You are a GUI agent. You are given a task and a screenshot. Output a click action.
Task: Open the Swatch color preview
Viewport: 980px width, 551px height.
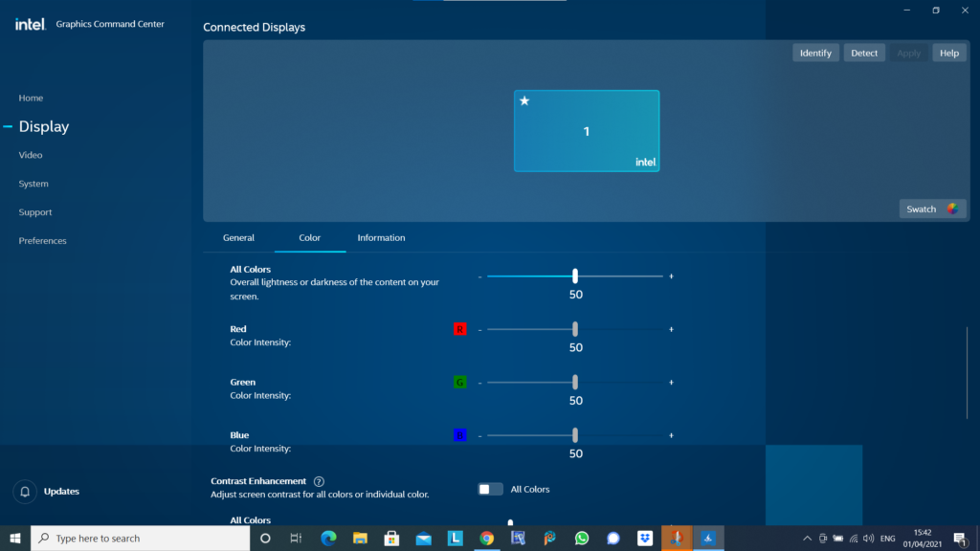(932, 209)
